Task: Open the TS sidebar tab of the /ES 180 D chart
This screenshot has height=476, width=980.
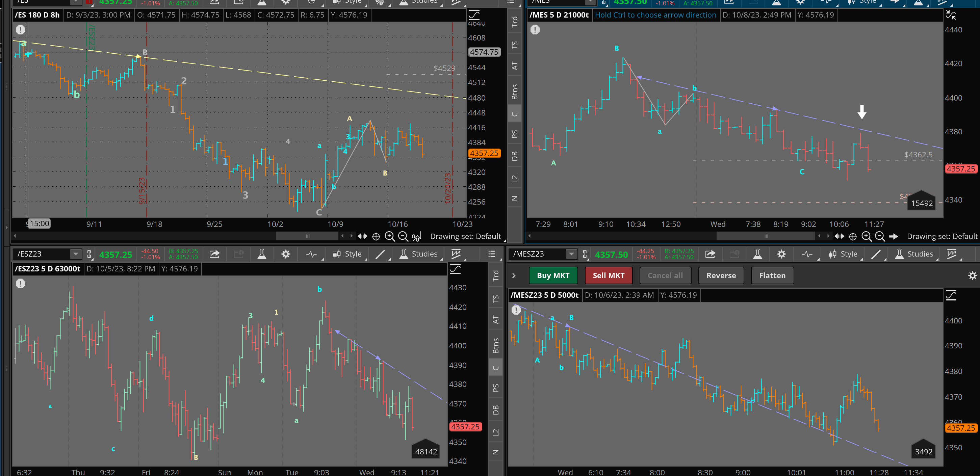Action: [515, 45]
